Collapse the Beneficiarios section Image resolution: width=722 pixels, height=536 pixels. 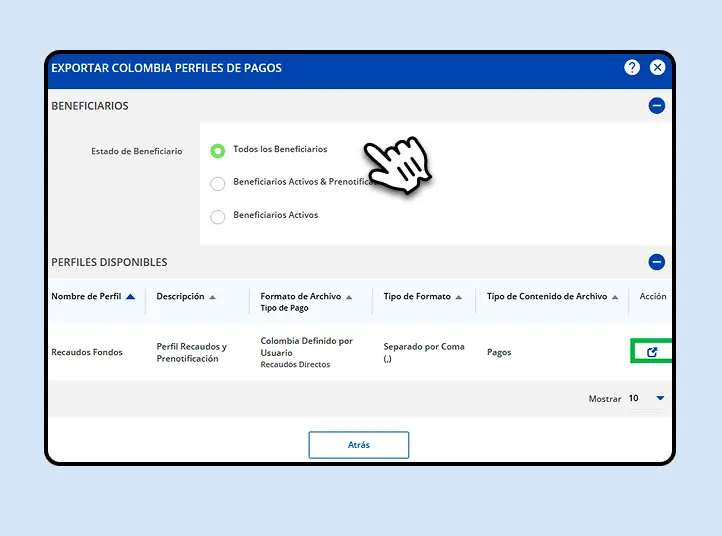pyautogui.click(x=657, y=105)
